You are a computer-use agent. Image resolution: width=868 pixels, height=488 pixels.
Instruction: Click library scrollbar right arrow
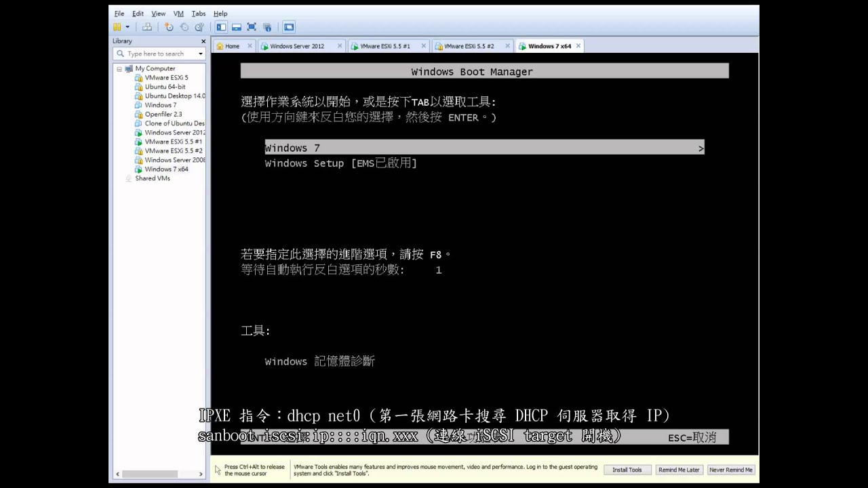[x=202, y=474]
